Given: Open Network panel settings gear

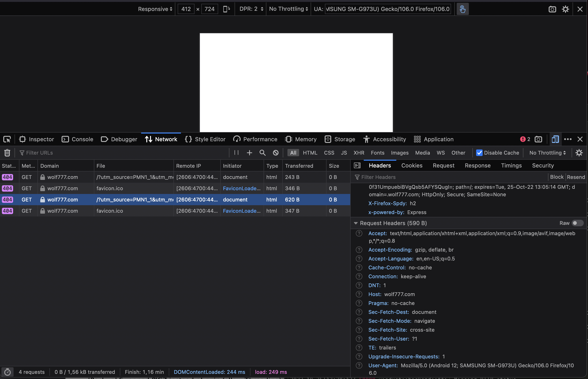Looking at the screenshot, I should [x=579, y=153].
